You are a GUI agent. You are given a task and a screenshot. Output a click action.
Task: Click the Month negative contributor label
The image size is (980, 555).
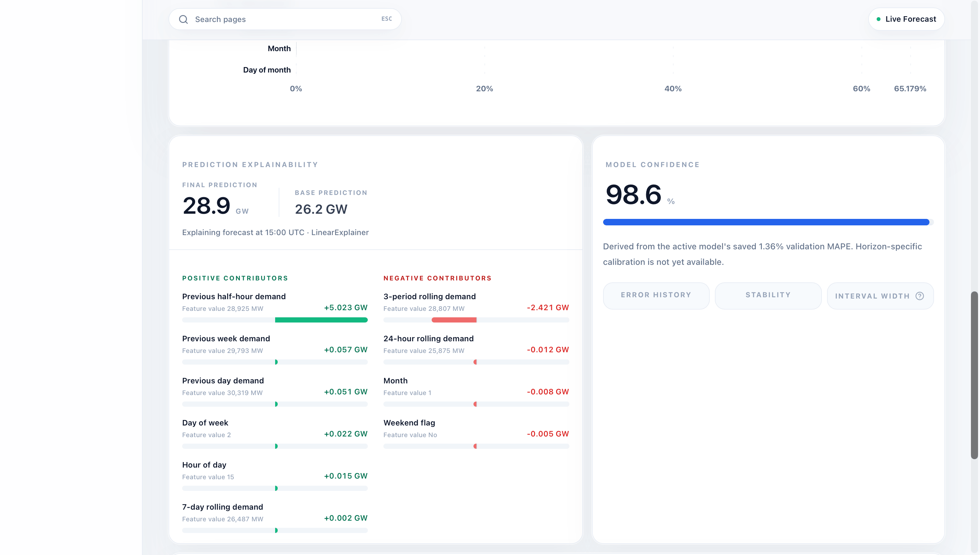(395, 381)
